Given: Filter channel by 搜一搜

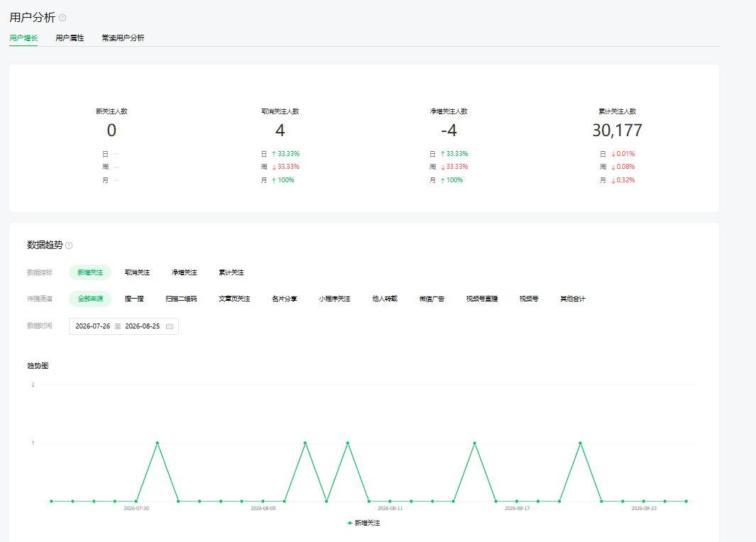Looking at the screenshot, I should click(x=134, y=299).
